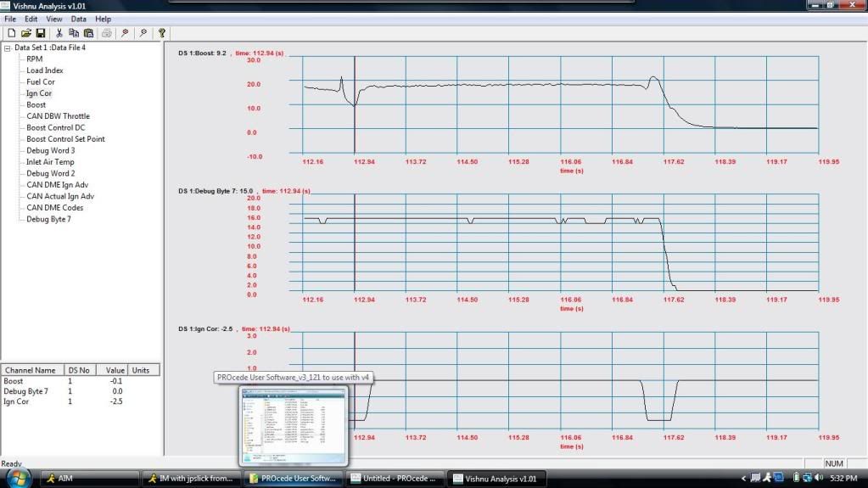Select CAN DME Codes channel
868x488 pixels.
54,208
